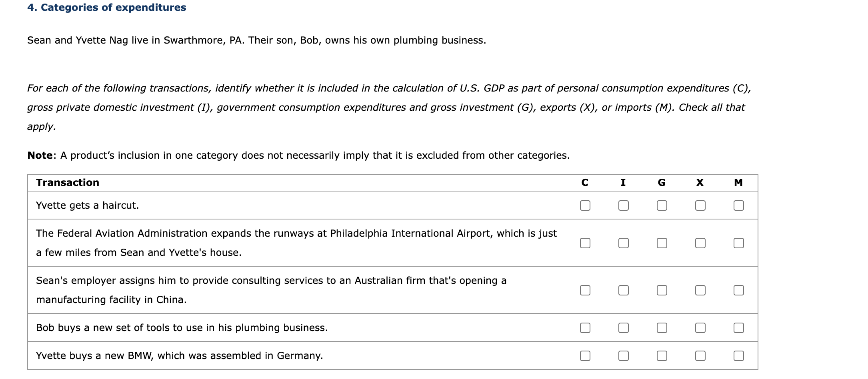868x379 pixels.
Task: Check M for Sean's consulting services
Action: 738,290
